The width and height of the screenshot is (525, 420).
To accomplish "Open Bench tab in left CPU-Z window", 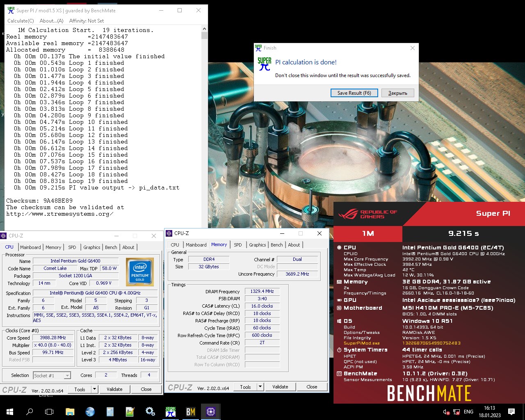I will click(x=111, y=247).
